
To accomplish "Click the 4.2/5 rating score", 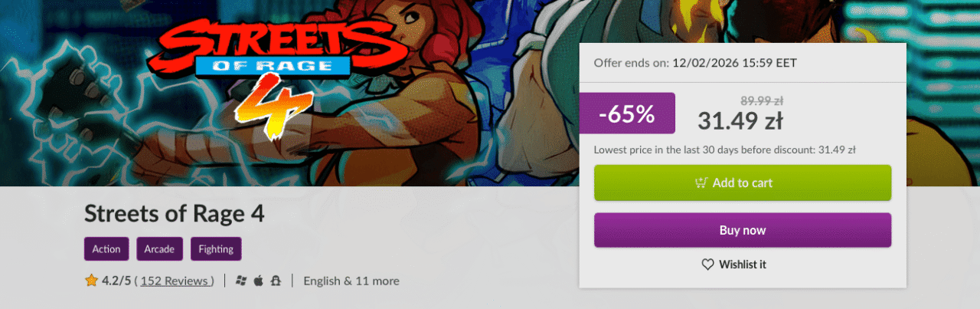I will [116, 281].
